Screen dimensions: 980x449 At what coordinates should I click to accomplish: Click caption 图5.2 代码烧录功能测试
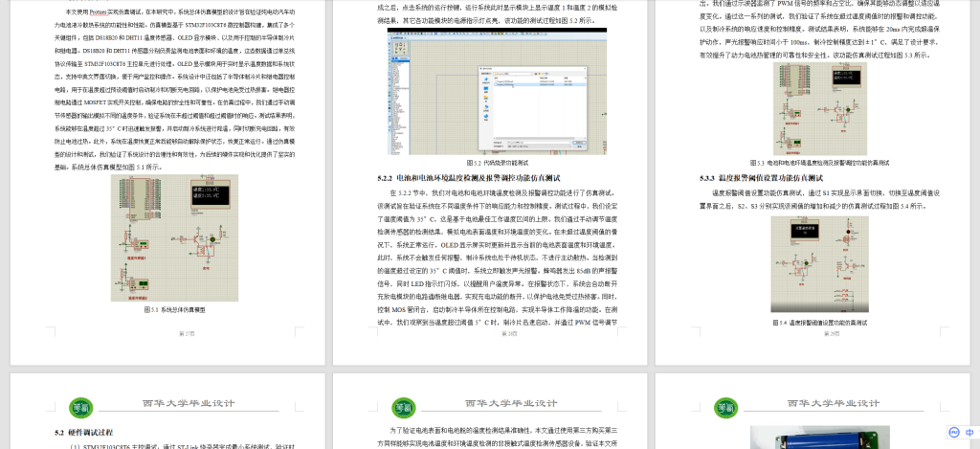click(497, 163)
